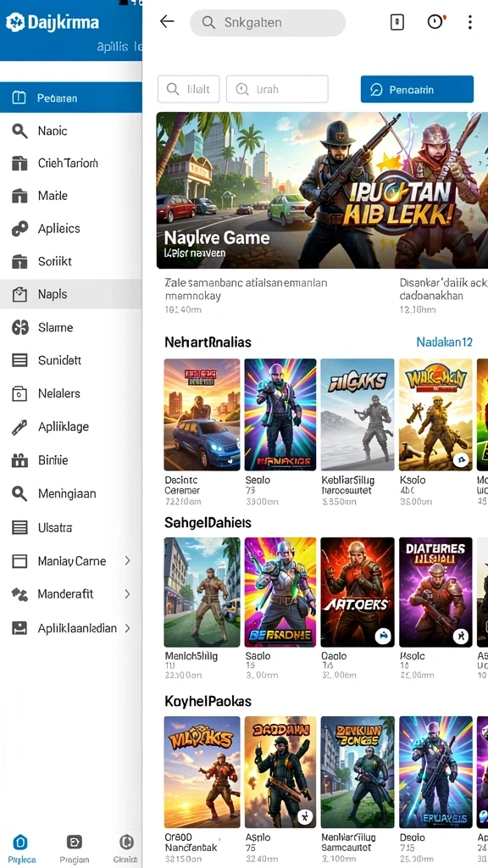
Task: Open Apliklage tools icon in sidebar
Action: [x=20, y=427]
